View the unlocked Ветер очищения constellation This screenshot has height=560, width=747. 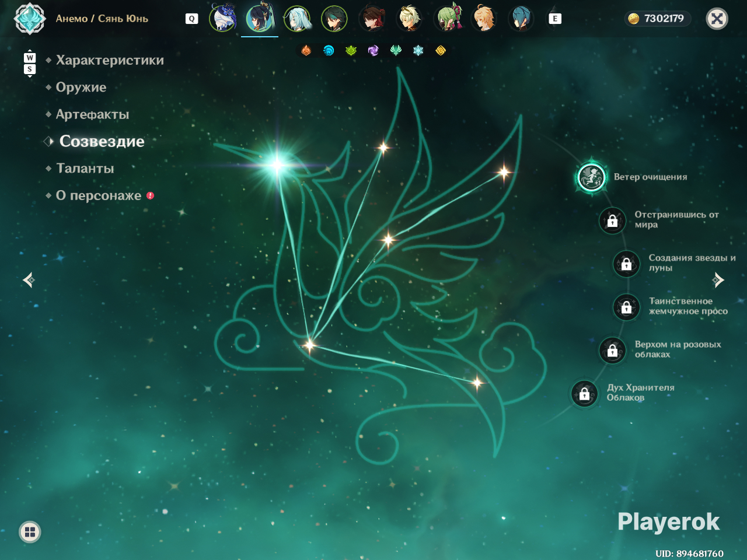tap(591, 177)
